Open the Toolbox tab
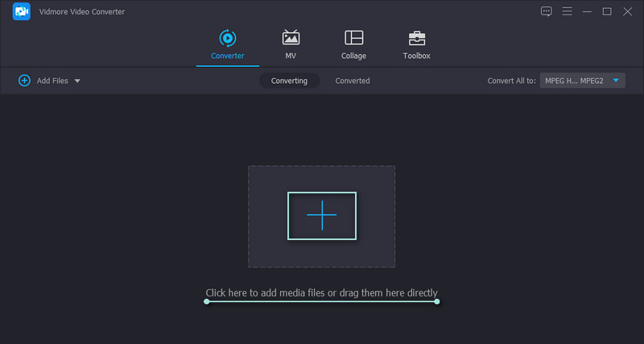The width and height of the screenshot is (644, 344). (x=416, y=44)
